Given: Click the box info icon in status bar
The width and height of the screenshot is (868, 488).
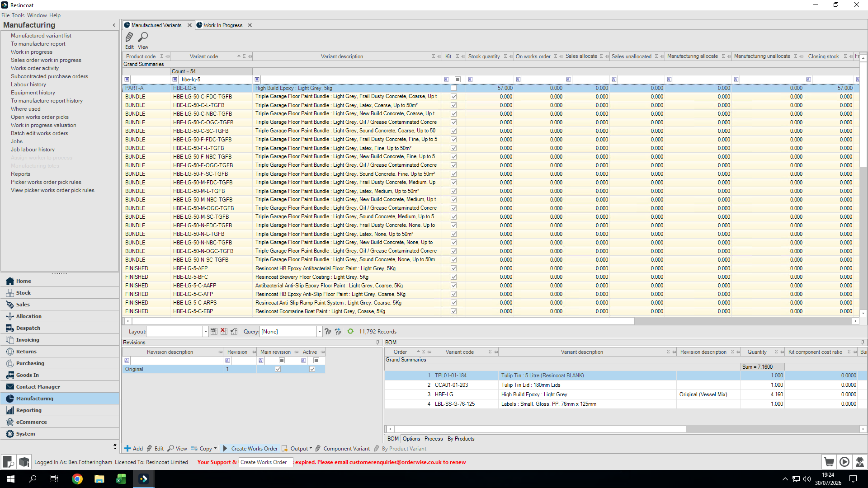Looking at the screenshot, I should [24, 462].
